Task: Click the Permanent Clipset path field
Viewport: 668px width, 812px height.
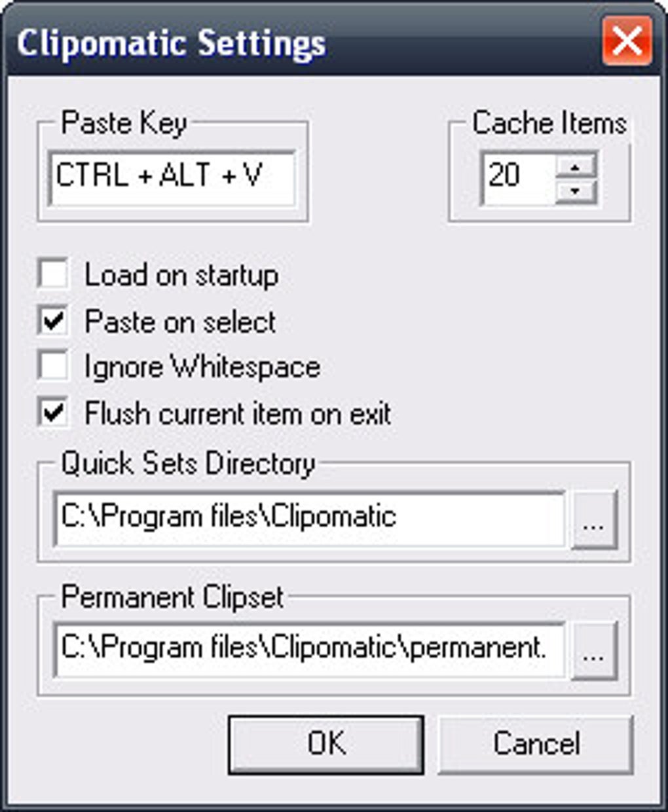Action: pos(309,649)
